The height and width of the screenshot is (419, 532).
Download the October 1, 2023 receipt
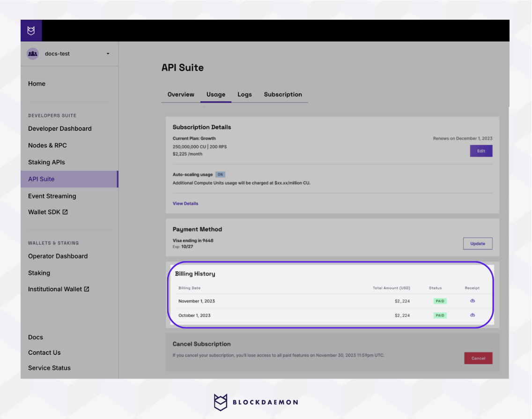472,315
